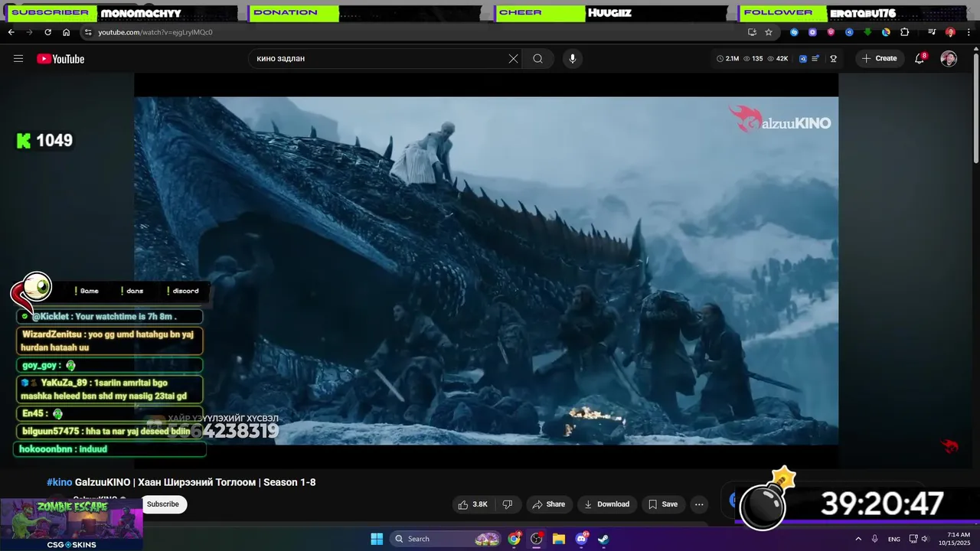Install app icon in address bar
The height and width of the screenshot is (551, 980).
click(752, 32)
